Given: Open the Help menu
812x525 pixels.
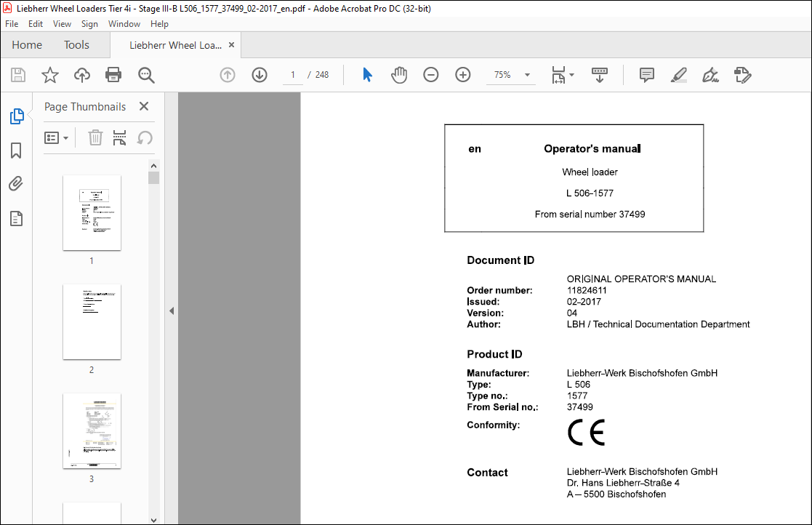Looking at the screenshot, I should tap(159, 24).
